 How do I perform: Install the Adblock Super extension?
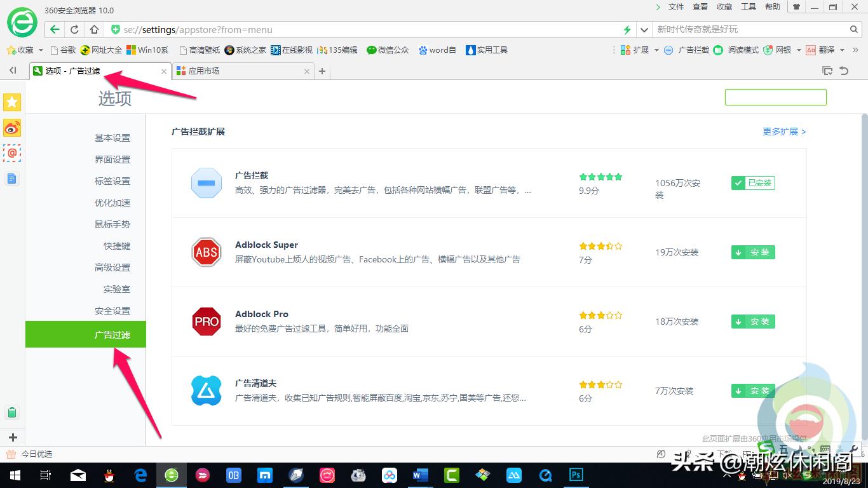(752, 252)
